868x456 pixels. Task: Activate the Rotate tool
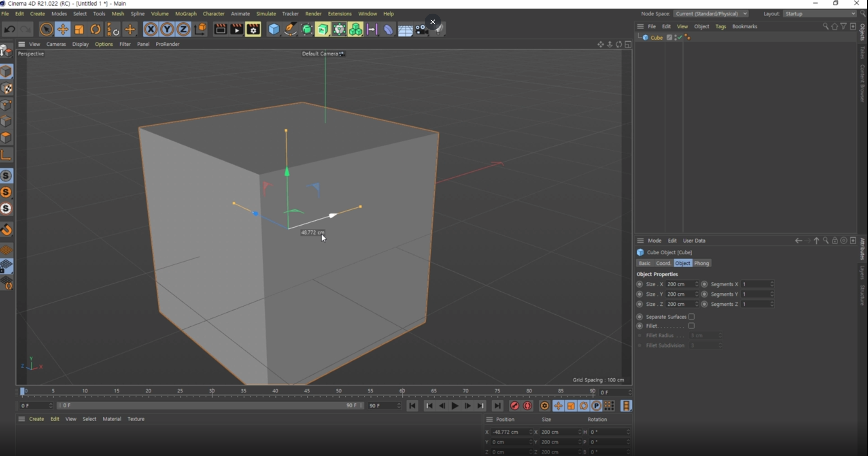96,30
